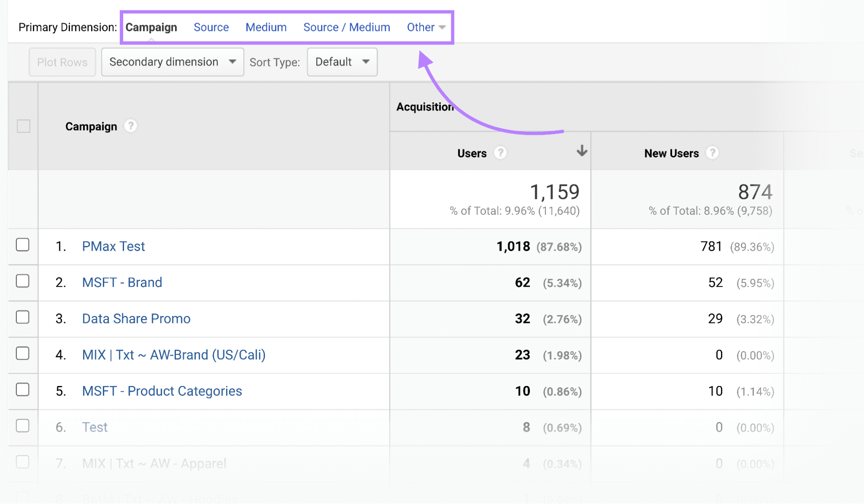
Task: Open the Test campaign link
Action: click(x=95, y=427)
